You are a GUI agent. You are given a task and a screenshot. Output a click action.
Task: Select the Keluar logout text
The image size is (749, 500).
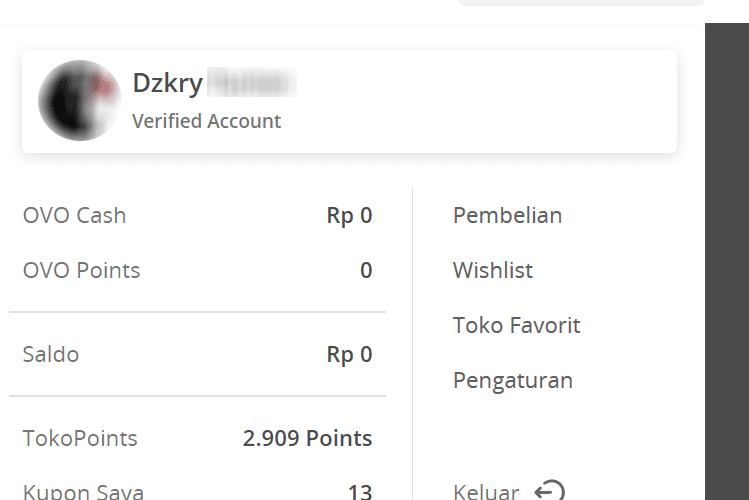click(x=486, y=491)
